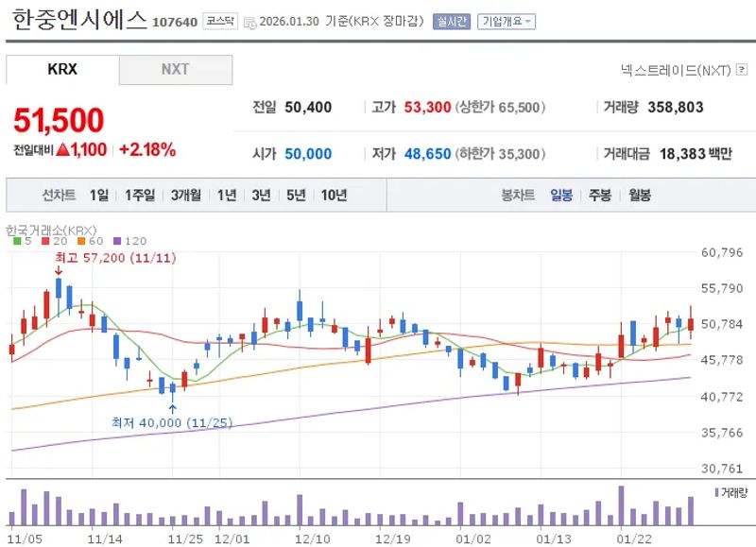Image resolution: width=756 pixels, height=547 pixels.
Task: Click the 실시간 button
Action: click(x=452, y=22)
